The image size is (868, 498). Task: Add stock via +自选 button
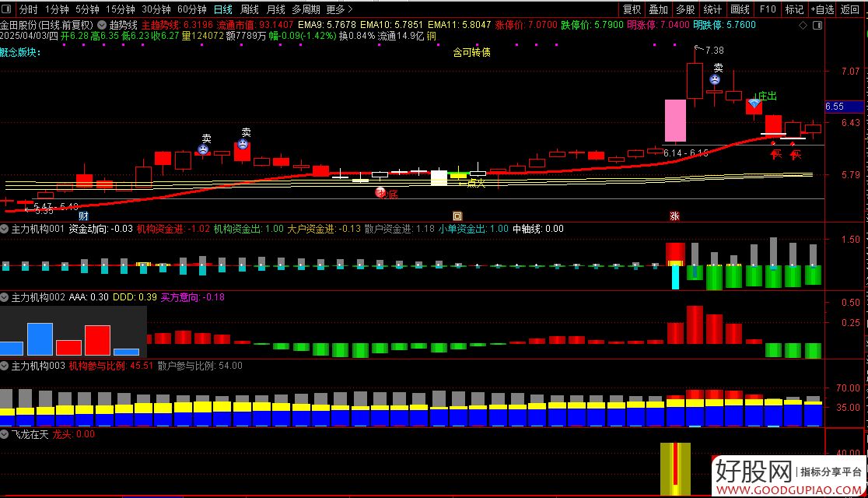pyautogui.click(x=823, y=9)
